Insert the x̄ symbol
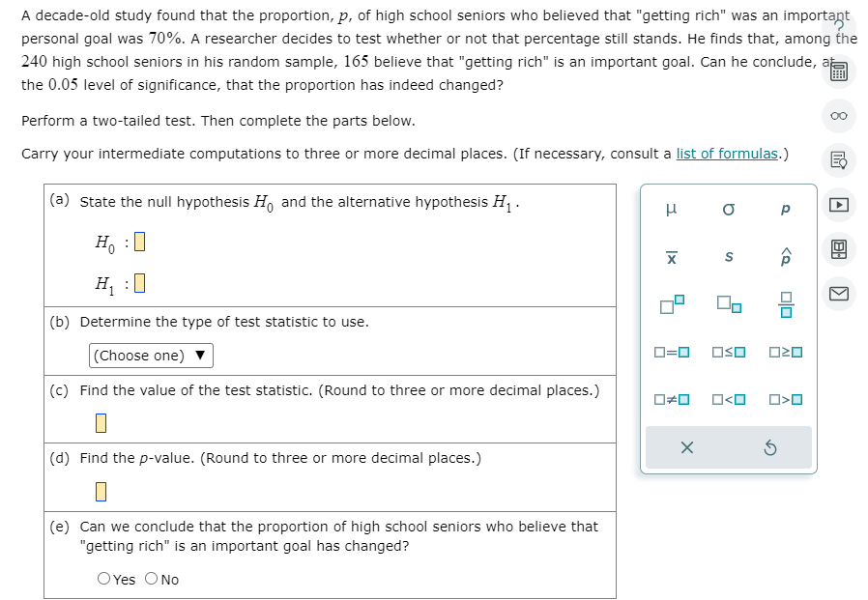 click(673, 253)
